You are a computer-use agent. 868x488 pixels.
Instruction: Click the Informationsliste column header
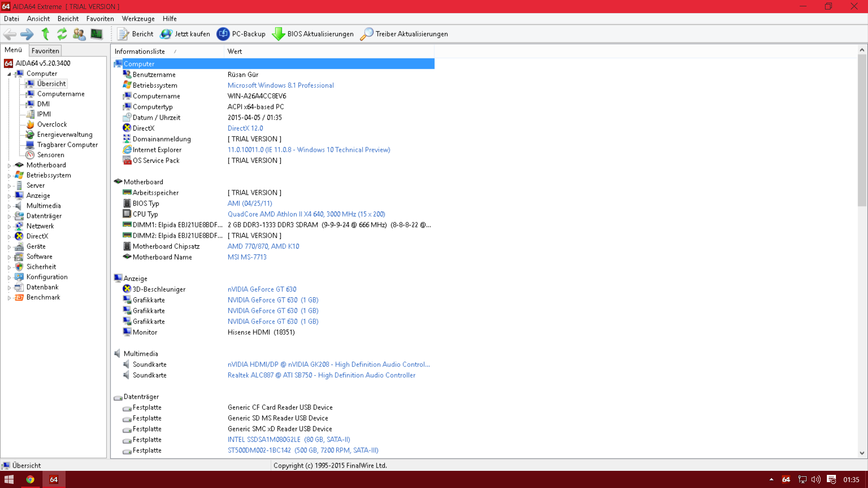tap(140, 52)
